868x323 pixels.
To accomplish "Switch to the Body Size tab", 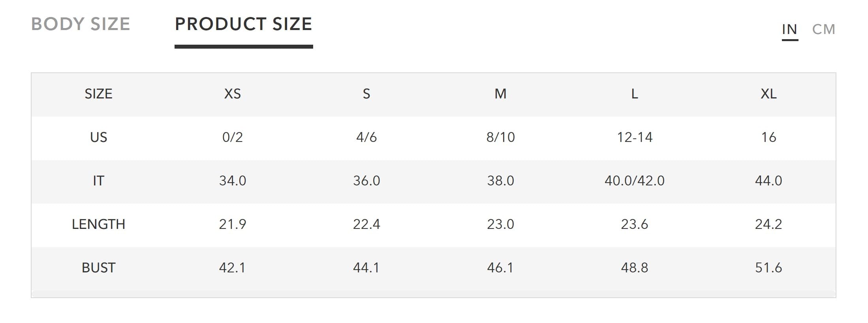I will click(81, 24).
